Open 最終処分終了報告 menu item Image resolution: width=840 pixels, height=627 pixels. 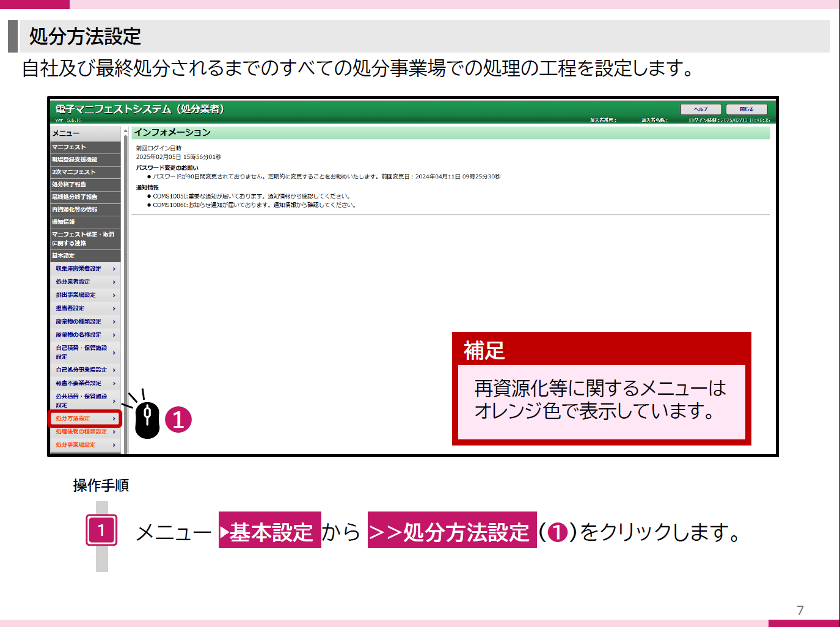tap(86, 197)
